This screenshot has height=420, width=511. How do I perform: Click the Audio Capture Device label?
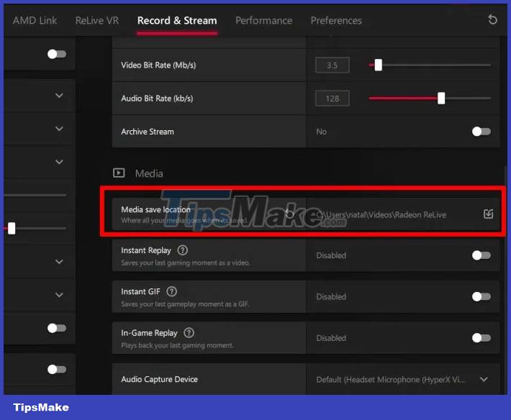pos(159,379)
